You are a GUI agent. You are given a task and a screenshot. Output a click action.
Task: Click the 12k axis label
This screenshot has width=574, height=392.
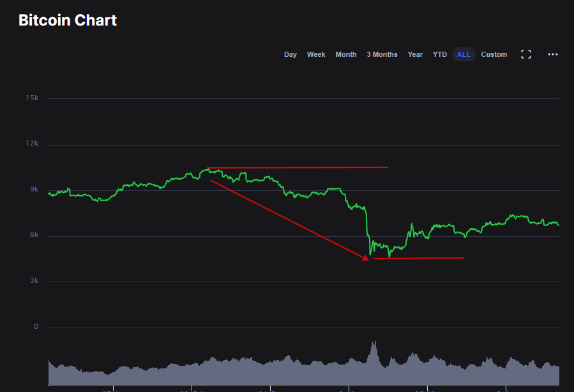32,143
